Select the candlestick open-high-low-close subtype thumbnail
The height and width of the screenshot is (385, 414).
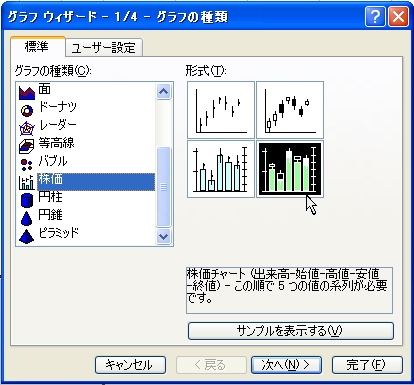pyautogui.click(x=290, y=110)
